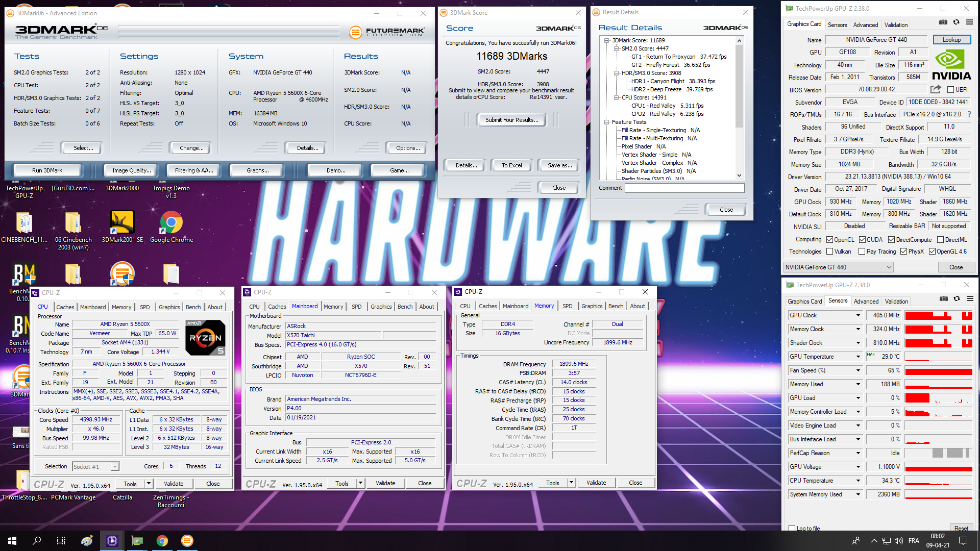
Task: Click the Lookup button in GPU-Z
Action: pyautogui.click(x=951, y=40)
